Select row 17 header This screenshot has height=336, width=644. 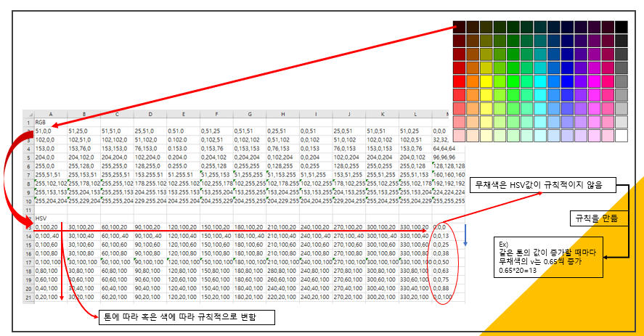[x=28, y=262]
